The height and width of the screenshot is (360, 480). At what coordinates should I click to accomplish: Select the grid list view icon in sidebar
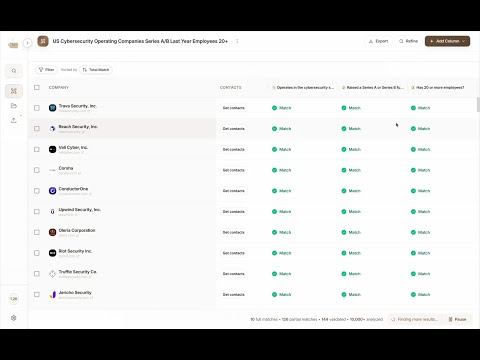click(14, 91)
